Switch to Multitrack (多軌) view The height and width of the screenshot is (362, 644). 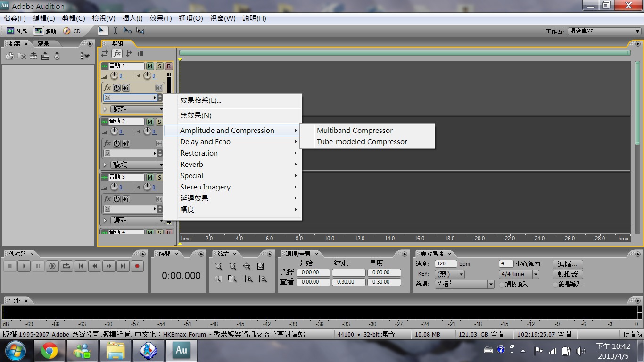coord(45,31)
